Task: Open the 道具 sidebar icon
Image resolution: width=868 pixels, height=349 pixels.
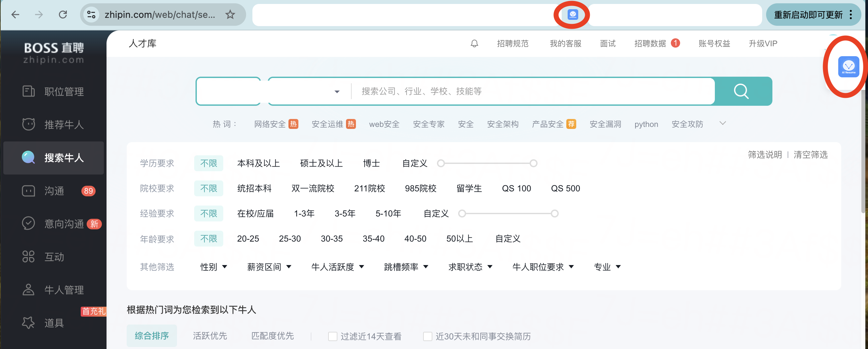Action: pos(28,323)
